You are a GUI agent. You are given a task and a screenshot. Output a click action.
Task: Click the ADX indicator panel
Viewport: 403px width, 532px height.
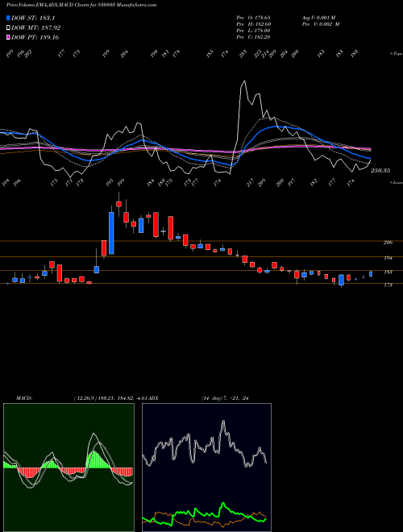[x=206, y=468]
